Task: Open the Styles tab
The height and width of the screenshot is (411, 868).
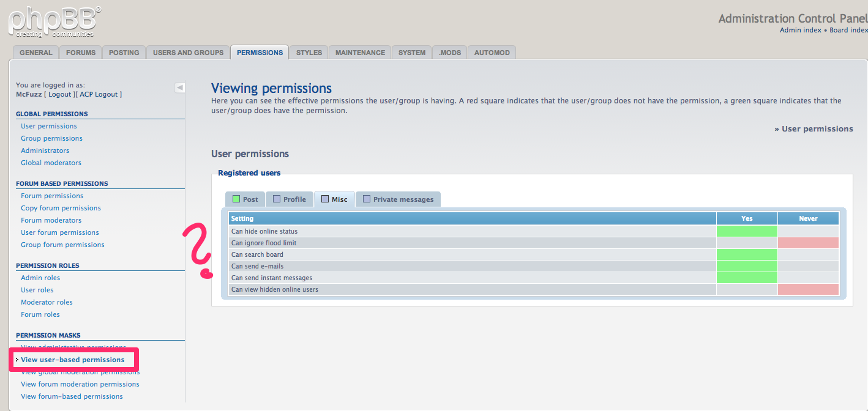Action: coord(309,53)
